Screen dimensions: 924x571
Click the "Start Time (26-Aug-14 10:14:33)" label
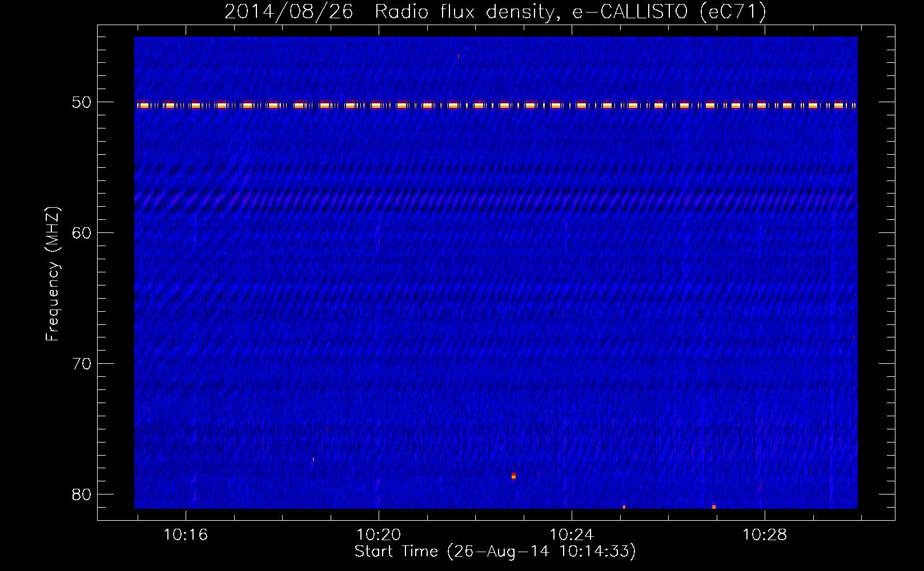(495, 552)
